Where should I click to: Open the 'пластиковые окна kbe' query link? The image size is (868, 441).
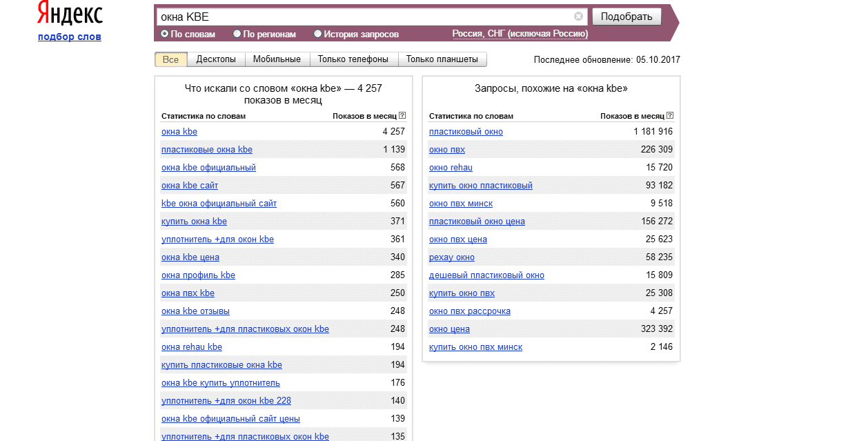coord(206,150)
